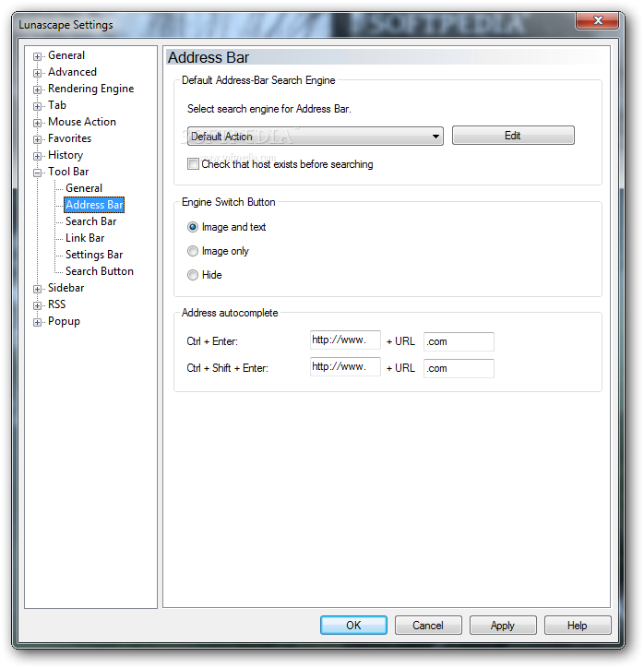Click the Cancel button
The width and height of the screenshot is (644, 668).
coord(428,625)
